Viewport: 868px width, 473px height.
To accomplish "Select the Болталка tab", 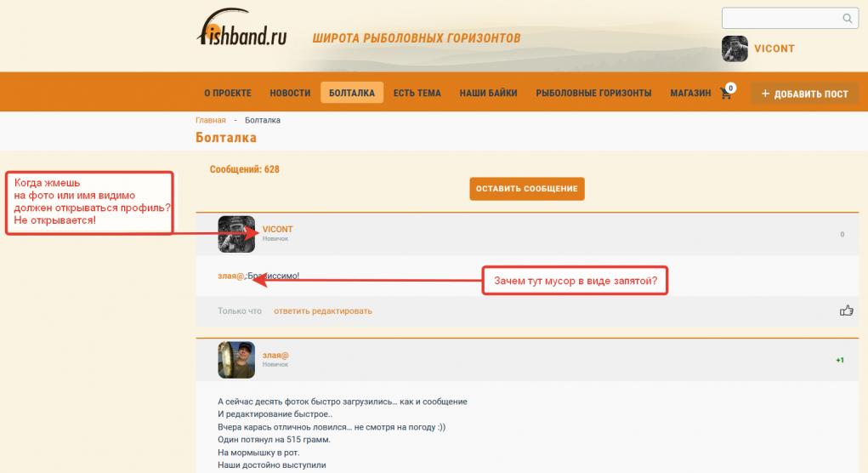I will coord(351,93).
